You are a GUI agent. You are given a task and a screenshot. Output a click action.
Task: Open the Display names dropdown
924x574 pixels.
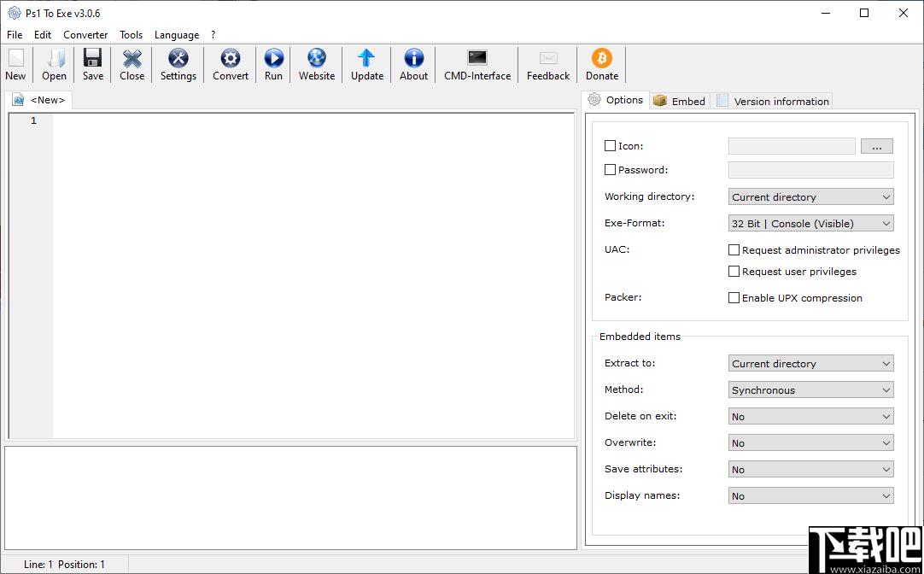point(811,496)
